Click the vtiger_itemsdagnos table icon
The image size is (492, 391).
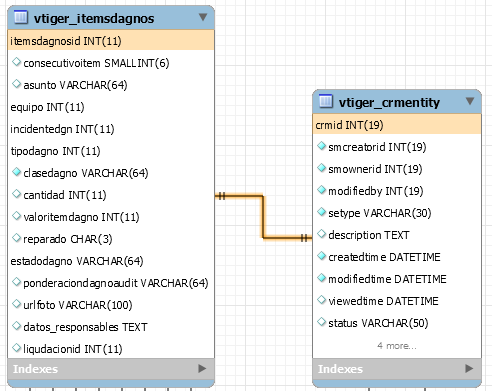21,17
